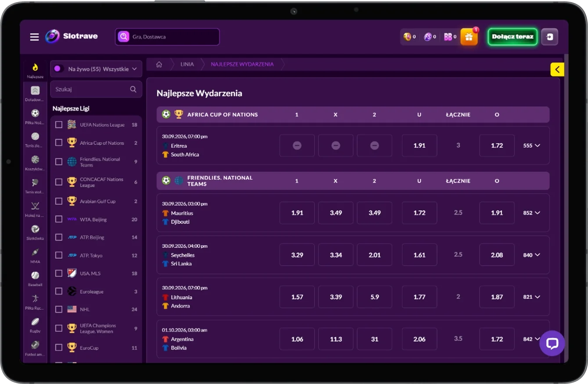Tick the USA. MLS checkbox

pyautogui.click(x=59, y=273)
